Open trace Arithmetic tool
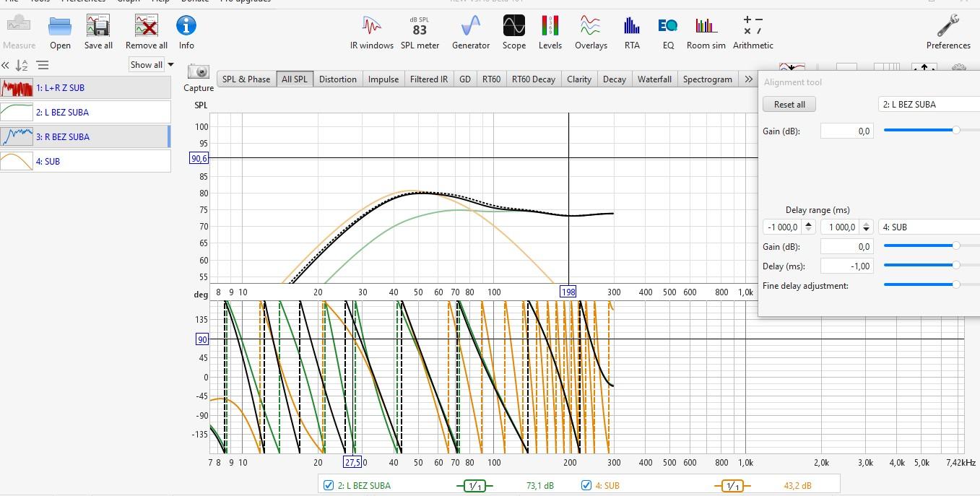Screen dimensions: 980x496 [x=753, y=32]
